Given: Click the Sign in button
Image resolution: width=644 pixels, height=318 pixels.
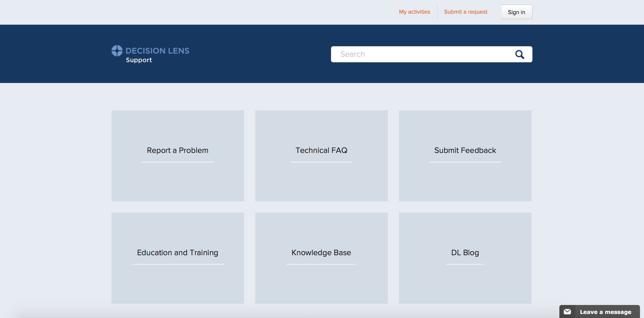Looking at the screenshot, I should coord(516,12).
